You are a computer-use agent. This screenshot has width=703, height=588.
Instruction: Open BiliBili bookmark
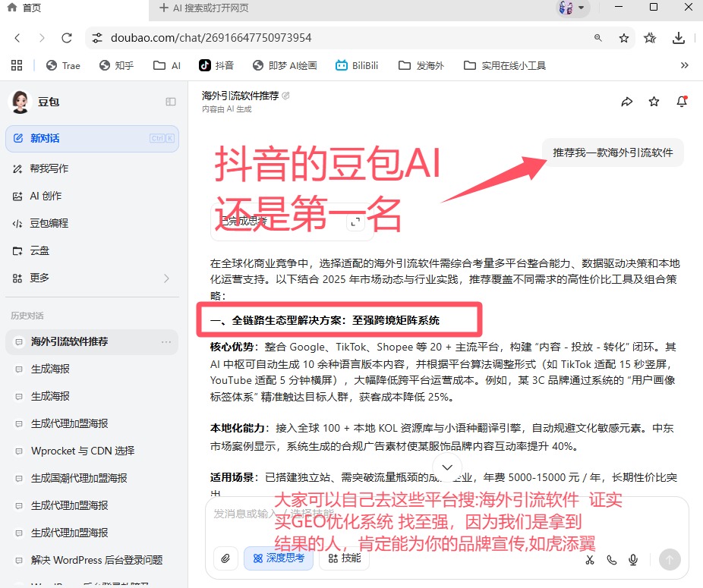tap(357, 66)
